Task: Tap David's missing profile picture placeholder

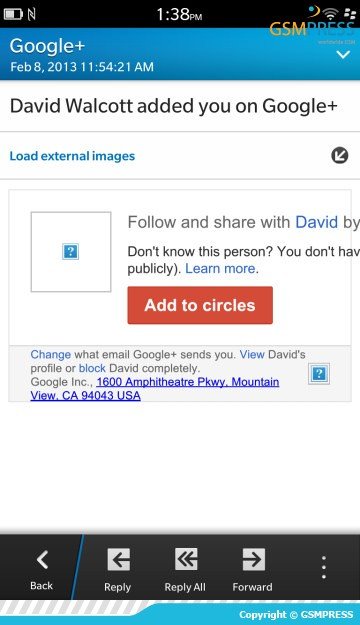Action: 71,252
